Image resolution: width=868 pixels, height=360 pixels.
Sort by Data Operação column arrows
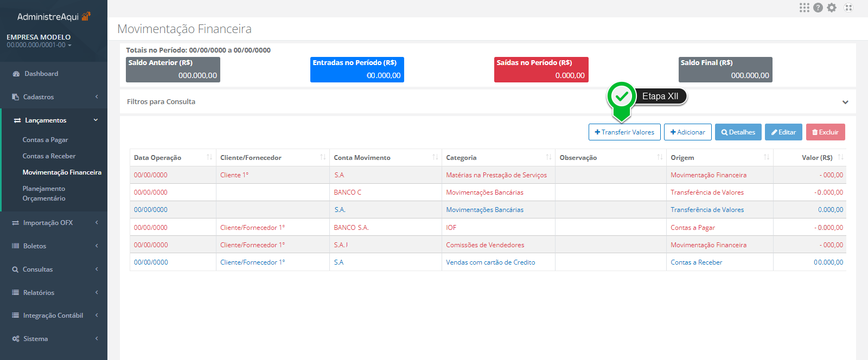209,157
